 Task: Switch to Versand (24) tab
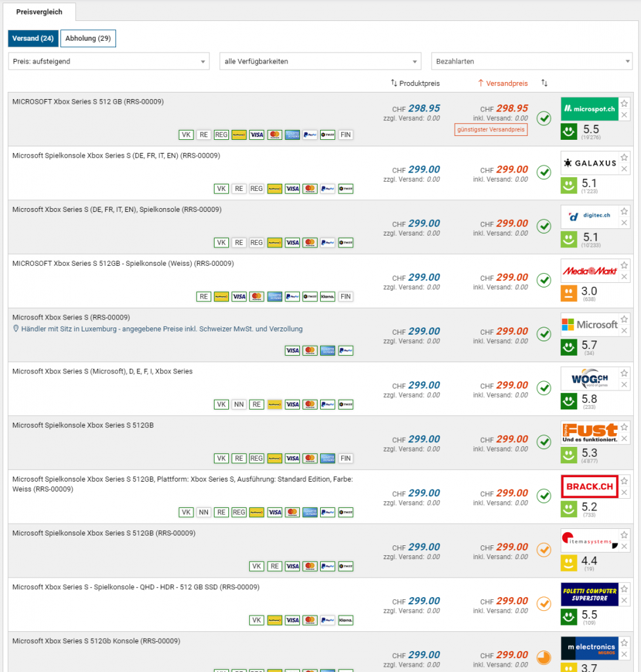click(x=33, y=38)
